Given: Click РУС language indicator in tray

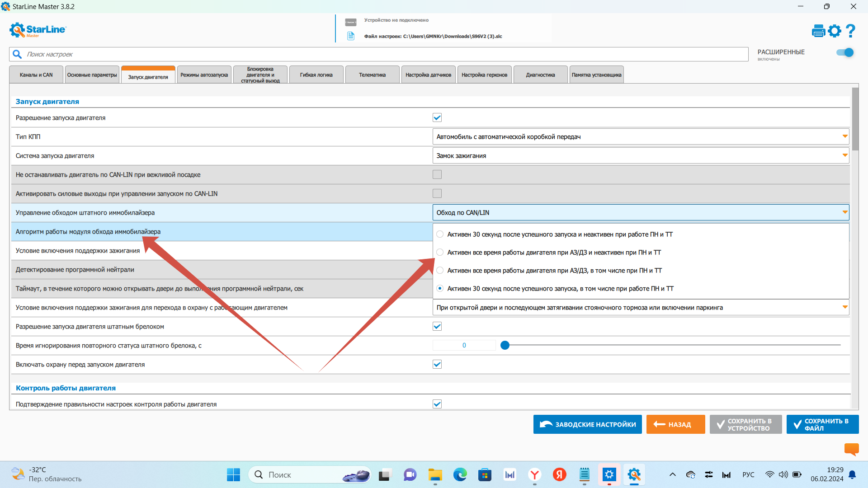Looking at the screenshot, I should tap(748, 474).
